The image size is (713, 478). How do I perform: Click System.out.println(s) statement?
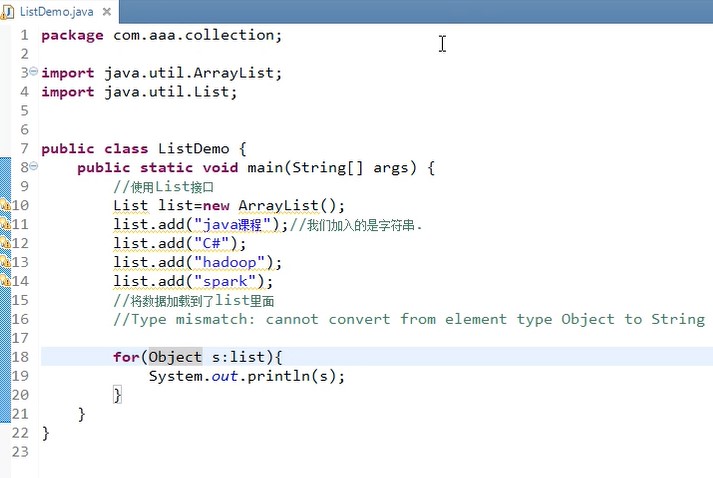click(247, 376)
